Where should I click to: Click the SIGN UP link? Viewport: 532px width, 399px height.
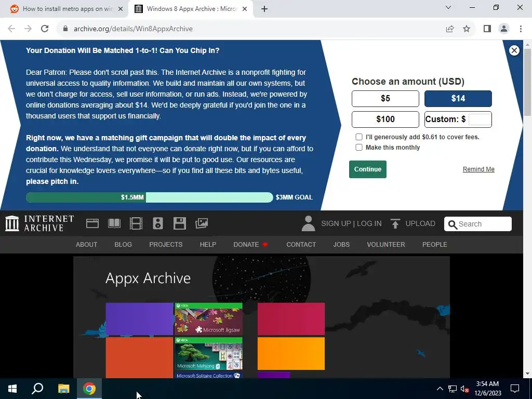[x=336, y=223]
